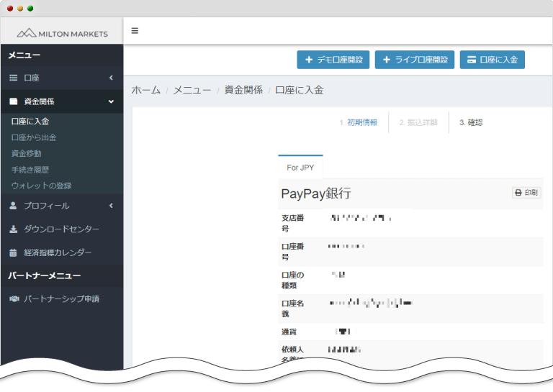Open 手続き履歴 in the sidebar
The image size is (553, 392).
pos(30,170)
